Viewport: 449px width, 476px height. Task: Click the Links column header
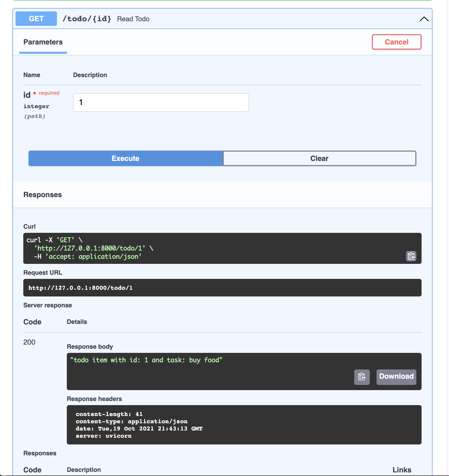tap(402, 470)
